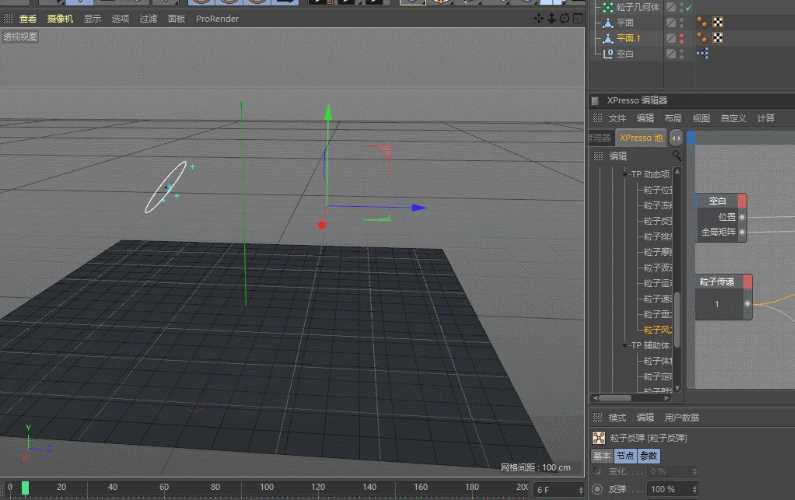Toggle the green check on 粒子几何体
Image resolution: width=795 pixels, height=500 pixels.
[687, 7]
